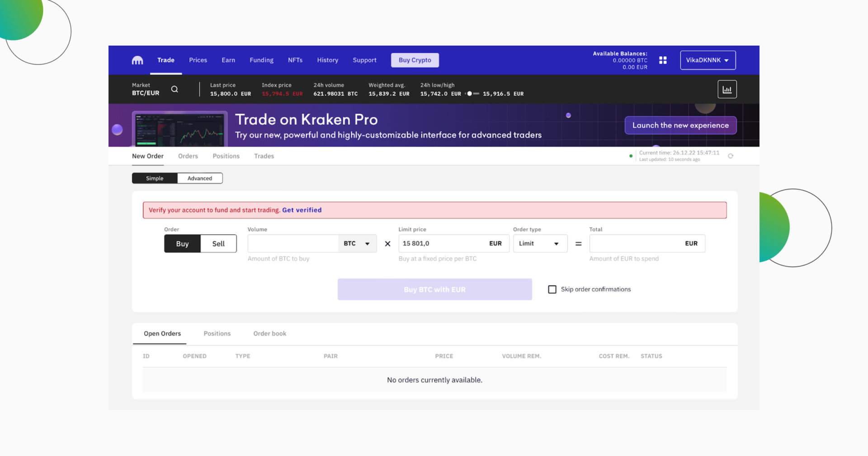Open the NFTs section
Viewport: 868px width, 456px height.
295,60
